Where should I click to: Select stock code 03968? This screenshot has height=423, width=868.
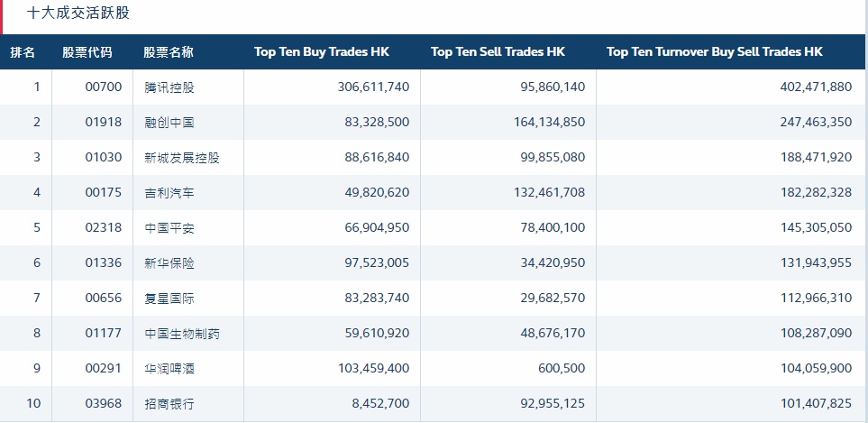[x=103, y=404]
